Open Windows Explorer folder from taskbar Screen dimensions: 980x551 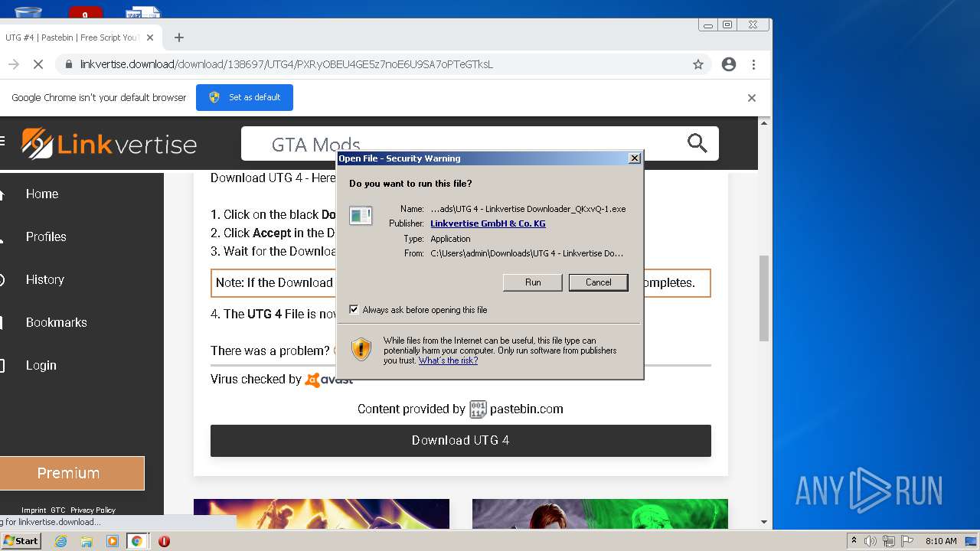point(87,541)
